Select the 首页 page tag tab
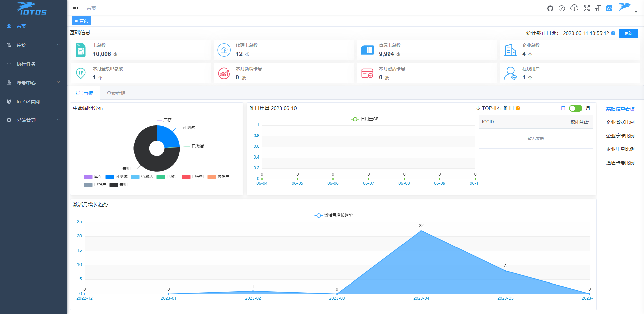 [x=81, y=21]
